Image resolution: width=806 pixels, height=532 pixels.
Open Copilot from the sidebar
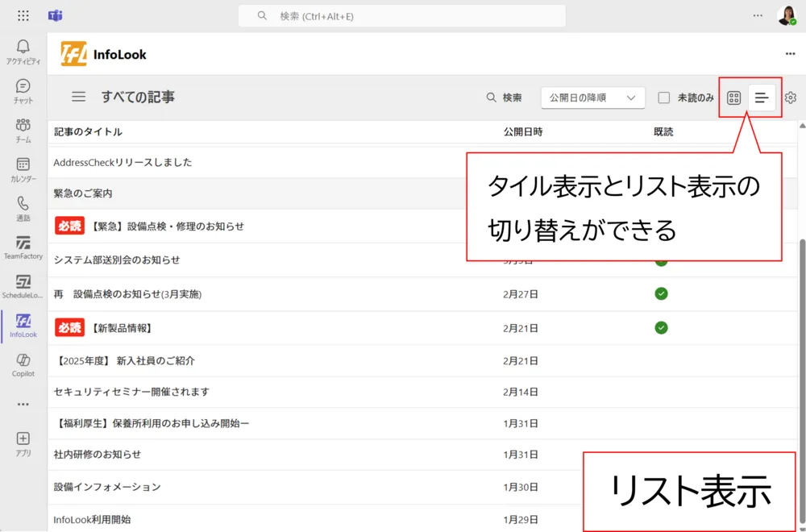(x=23, y=364)
